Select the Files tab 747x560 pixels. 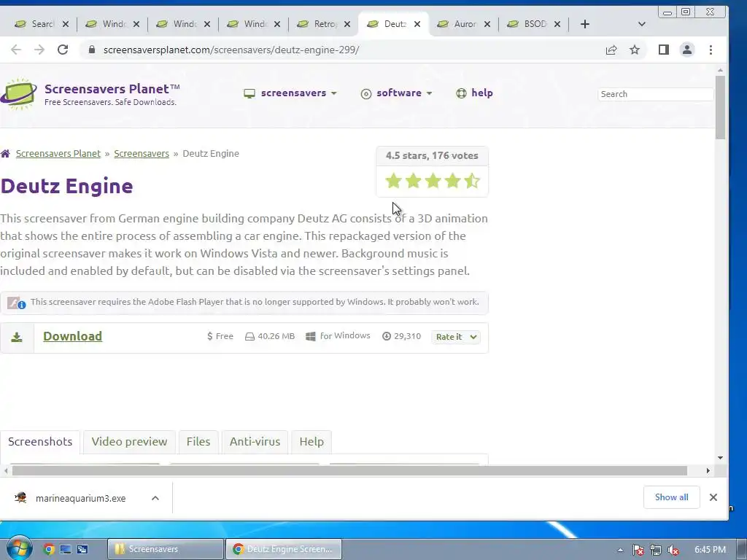pyautogui.click(x=198, y=441)
